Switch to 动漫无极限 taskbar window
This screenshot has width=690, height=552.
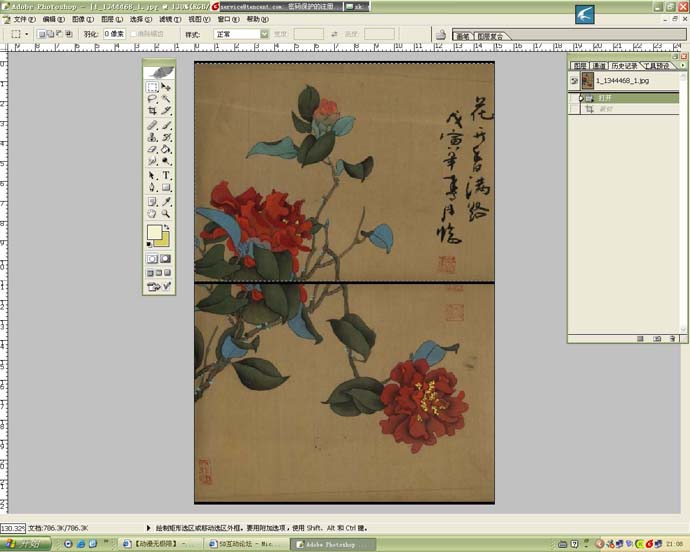coord(160,544)
